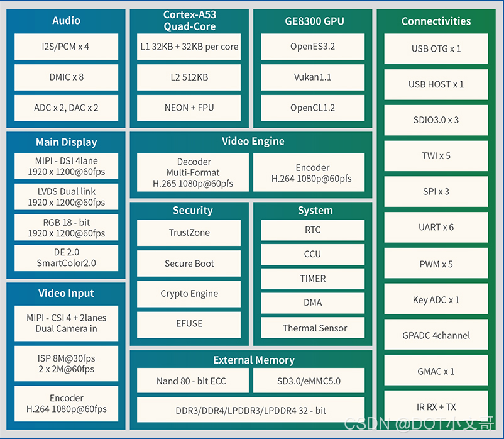Click the I2S/PCM x 4 box
Image resolution: width=504 pixels, height=439 pixels.
click(66, 47)
